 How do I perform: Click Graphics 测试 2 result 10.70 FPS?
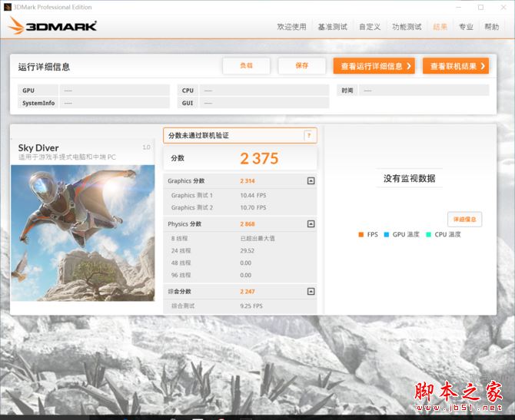point(253,207)
